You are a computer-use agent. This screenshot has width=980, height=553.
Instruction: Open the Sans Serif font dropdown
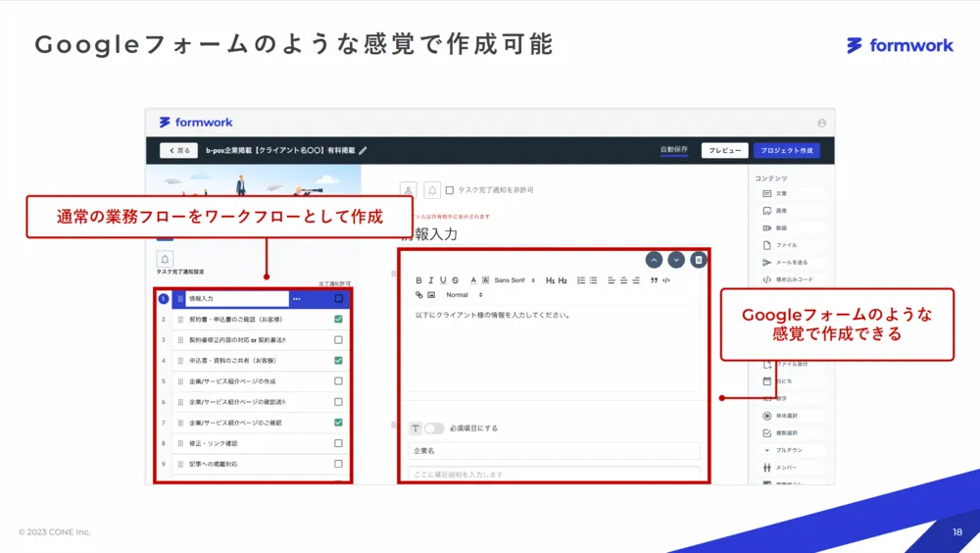(x=514, y=280)
